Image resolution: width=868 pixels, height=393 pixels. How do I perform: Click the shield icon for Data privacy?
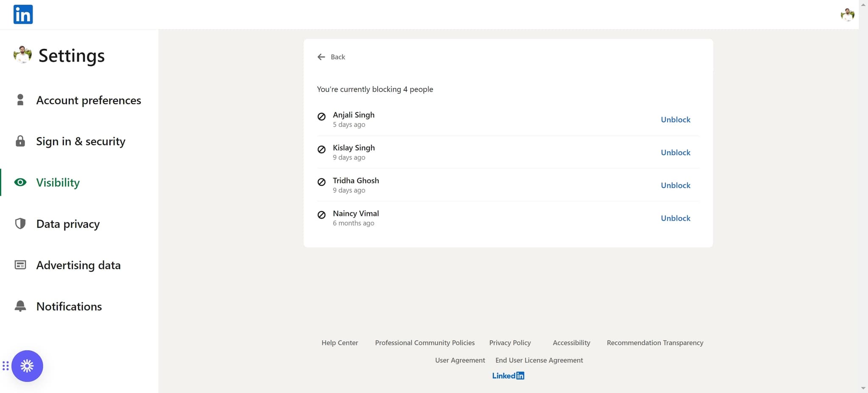click(20, 224)
